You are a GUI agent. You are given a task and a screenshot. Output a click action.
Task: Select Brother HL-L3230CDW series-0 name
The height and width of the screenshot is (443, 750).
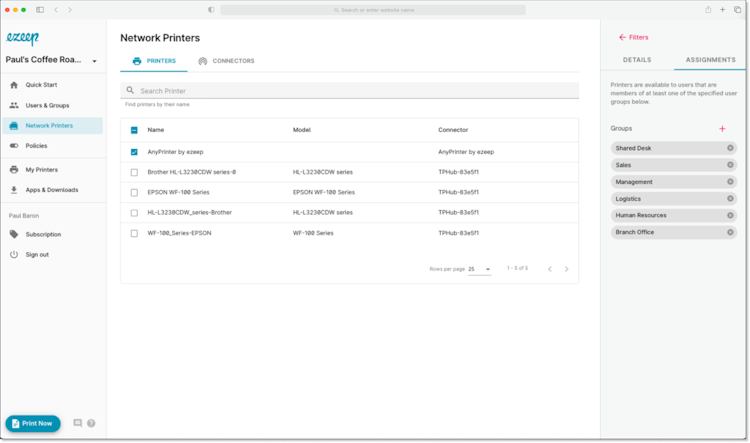tap(191, 172)
